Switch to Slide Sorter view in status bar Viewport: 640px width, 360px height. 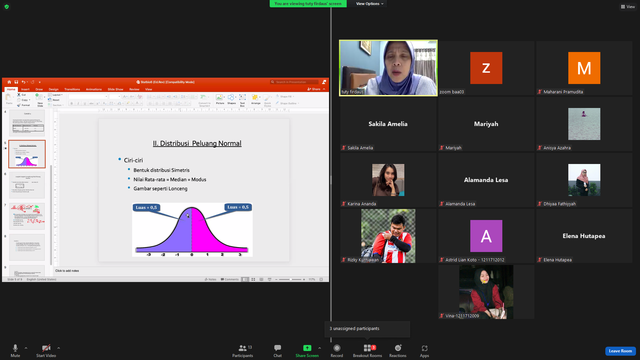coord(253,279)
